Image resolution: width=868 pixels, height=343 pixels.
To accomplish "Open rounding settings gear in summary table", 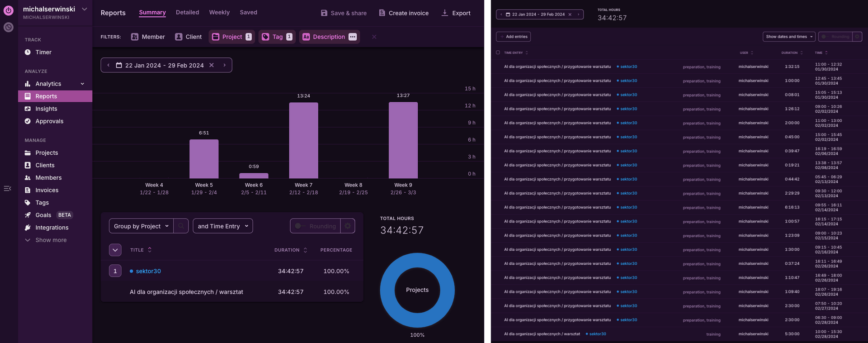I will pyautogui.click(x=348, y=226).
